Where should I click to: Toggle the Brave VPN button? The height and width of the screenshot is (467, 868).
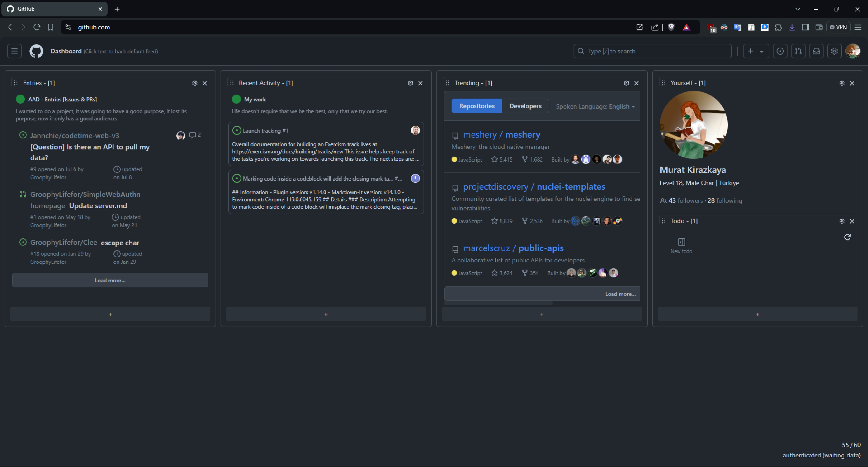click(838, 27)
